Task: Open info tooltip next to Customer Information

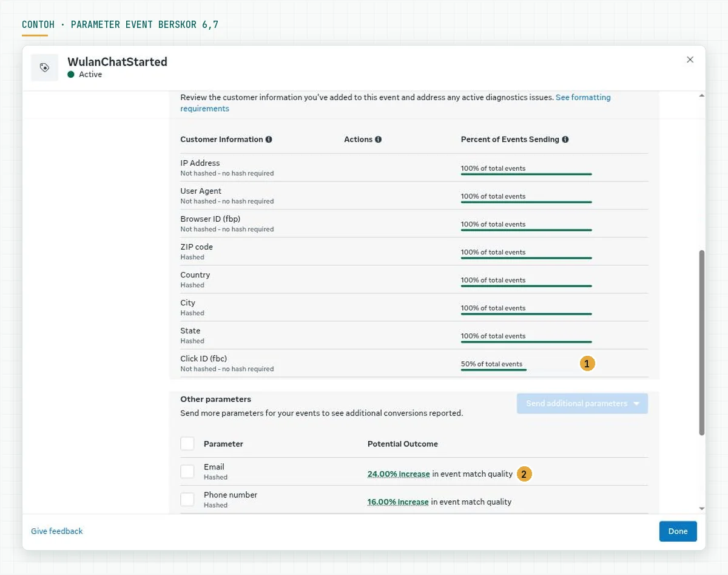Action: pos(269,139)
